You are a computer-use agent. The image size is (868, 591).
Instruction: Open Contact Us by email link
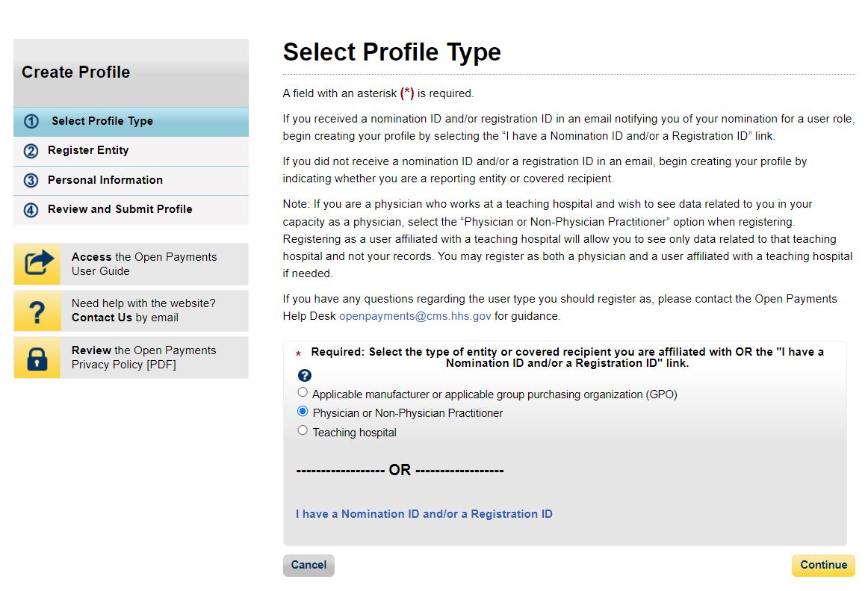102,318
